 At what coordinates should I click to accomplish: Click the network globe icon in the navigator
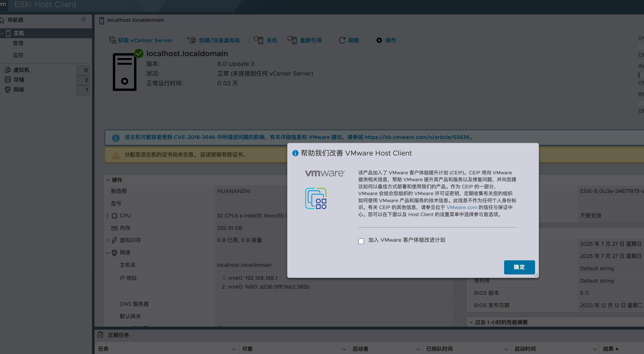(x=8, y=89)
